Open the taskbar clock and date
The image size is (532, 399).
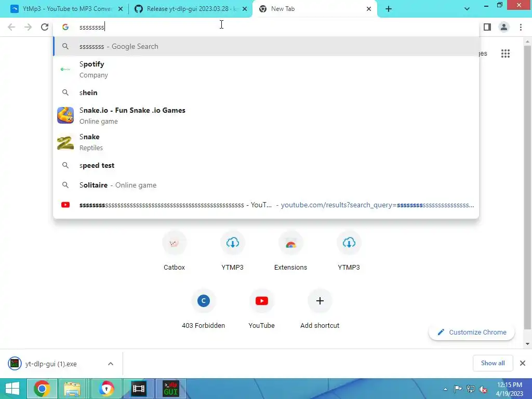click(510, 389)
